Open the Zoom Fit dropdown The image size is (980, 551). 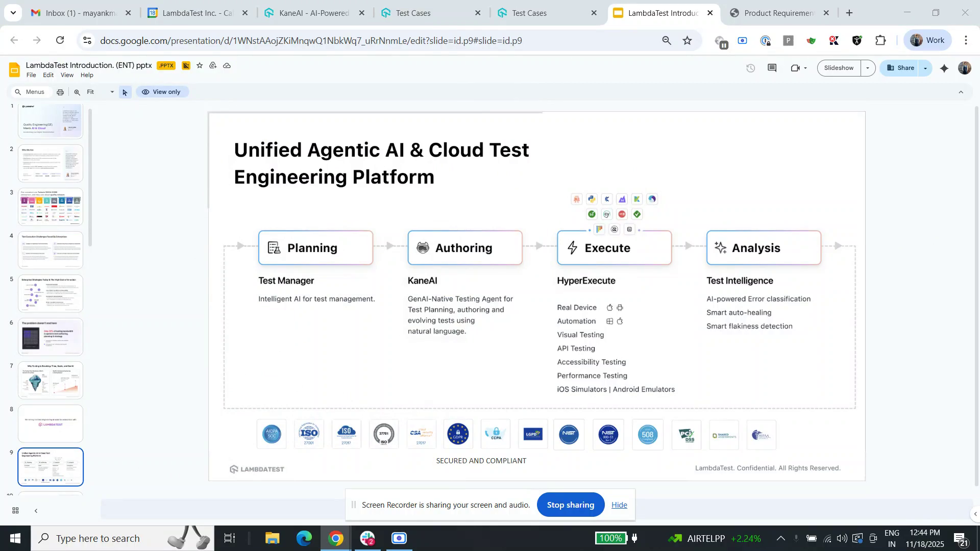112,92
